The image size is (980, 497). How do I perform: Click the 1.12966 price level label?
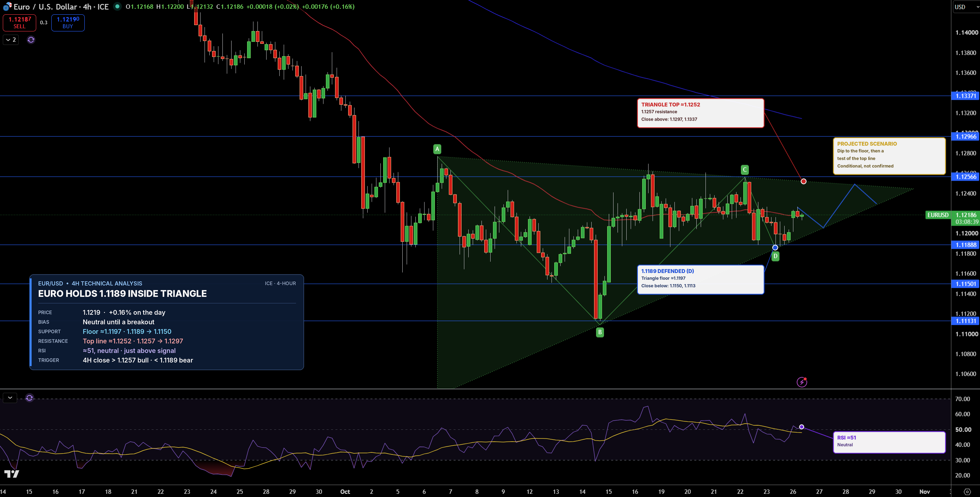pyautogui.click(x=965, y=136)
